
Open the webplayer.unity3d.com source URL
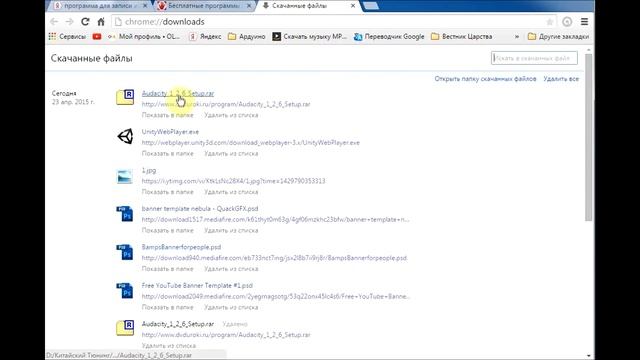point(251,142)
